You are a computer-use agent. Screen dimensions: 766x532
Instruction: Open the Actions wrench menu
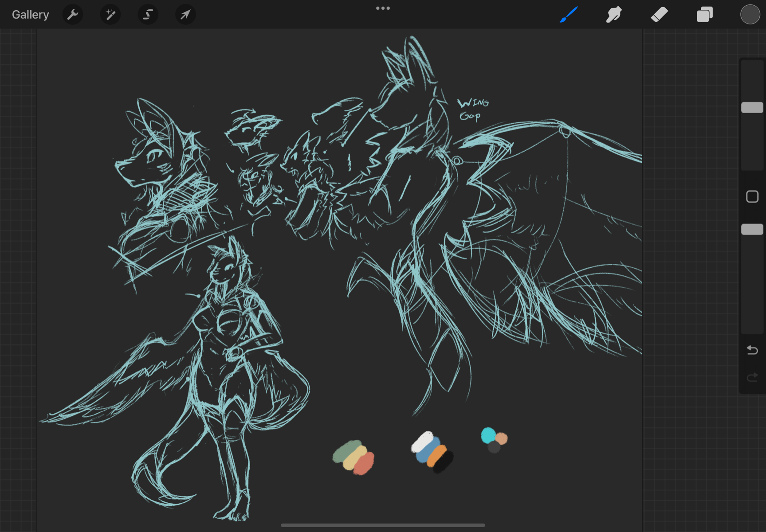coord(73,15)
